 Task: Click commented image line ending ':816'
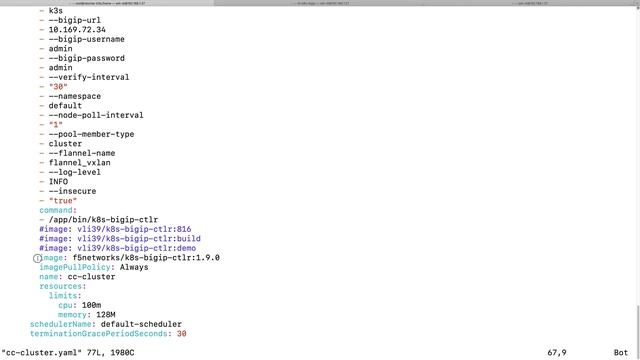115,229
